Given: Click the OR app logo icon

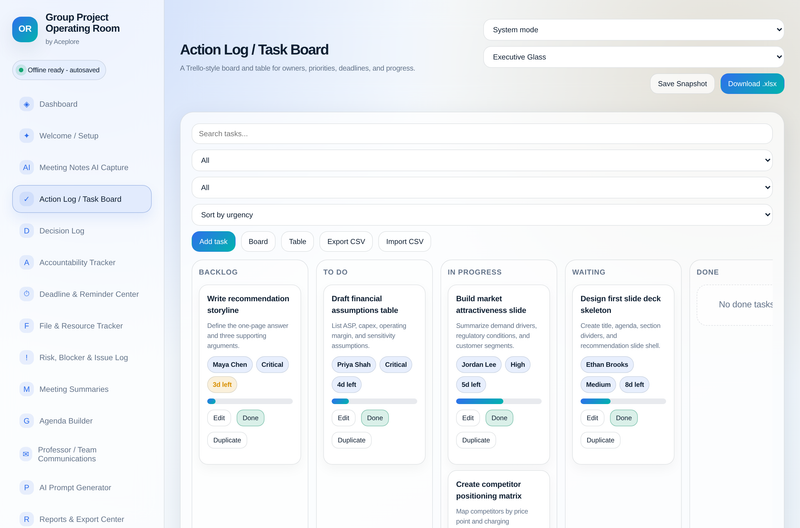Looking at the screenshot, I should point(25,29).
